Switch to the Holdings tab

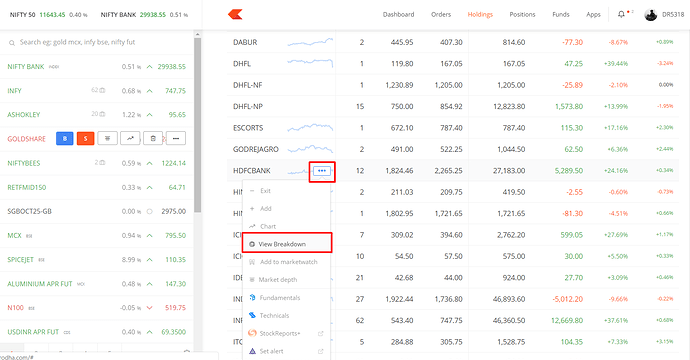click(480, 15)
